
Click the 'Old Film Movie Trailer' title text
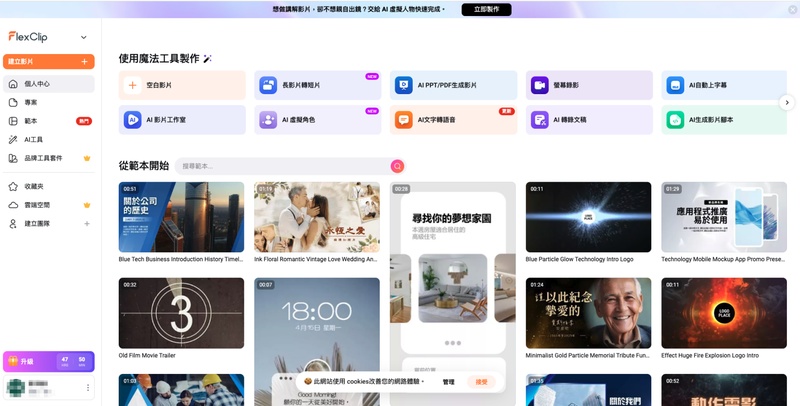[147, 356]
